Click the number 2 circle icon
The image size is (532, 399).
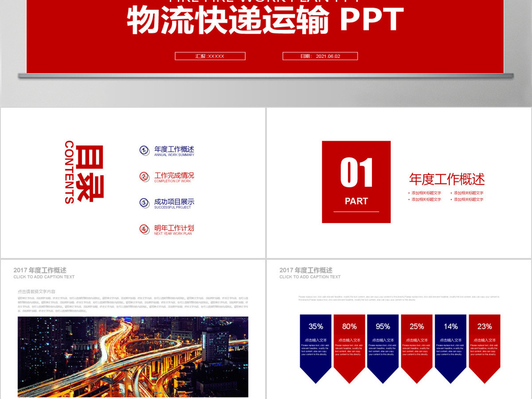coord(144,177)
